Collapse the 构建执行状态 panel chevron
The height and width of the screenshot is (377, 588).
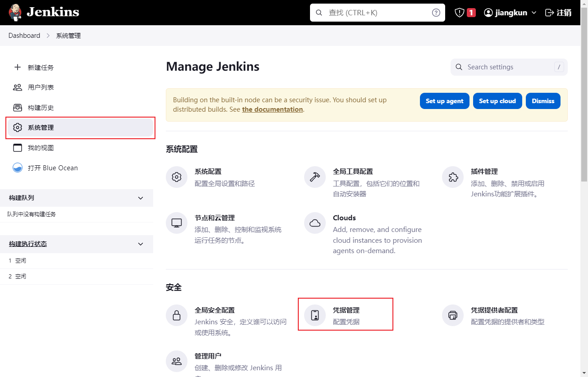[141, 244]
